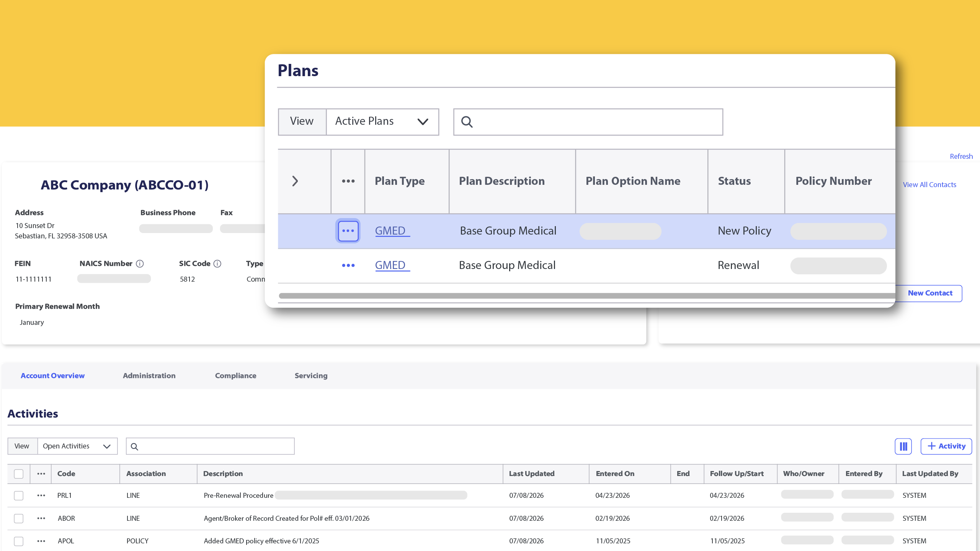
Task: Open the Open Activities view dropdown
Action: tap(77, 446)
